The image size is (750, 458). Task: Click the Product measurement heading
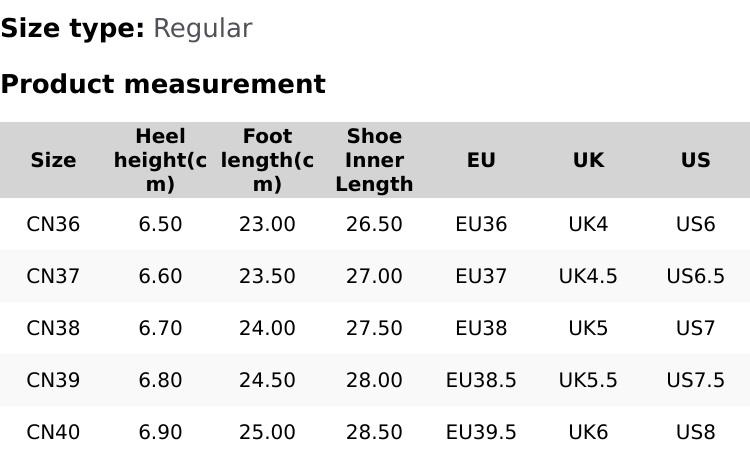[x=163, y=84]
